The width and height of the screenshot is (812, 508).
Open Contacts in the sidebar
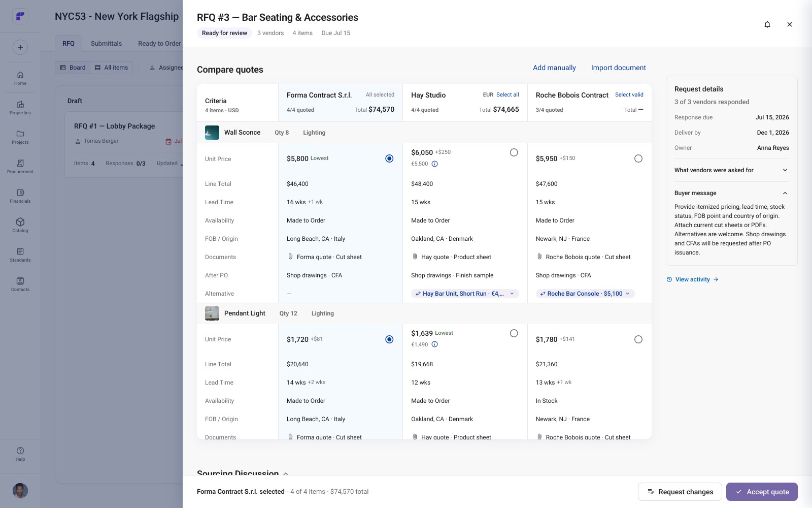[20, 284]
